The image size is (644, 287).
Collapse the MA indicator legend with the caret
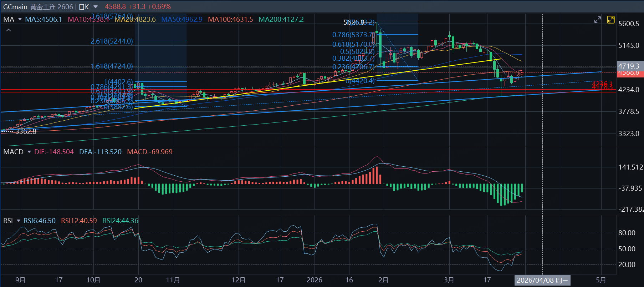tap(9, 30)
